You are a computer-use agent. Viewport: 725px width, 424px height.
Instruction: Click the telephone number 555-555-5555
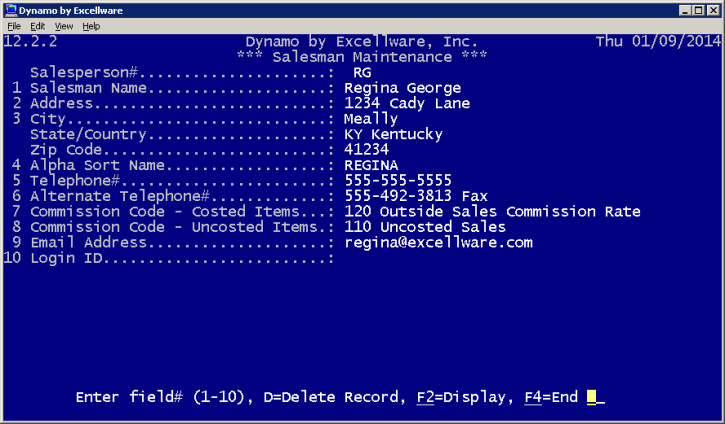click(x=398, y=180)
